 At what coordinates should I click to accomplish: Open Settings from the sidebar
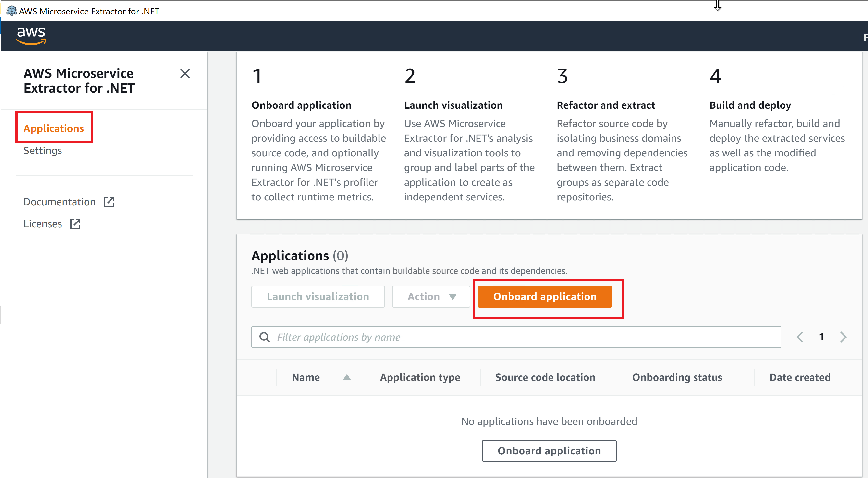pyautogui.click(x=43, y=151)
